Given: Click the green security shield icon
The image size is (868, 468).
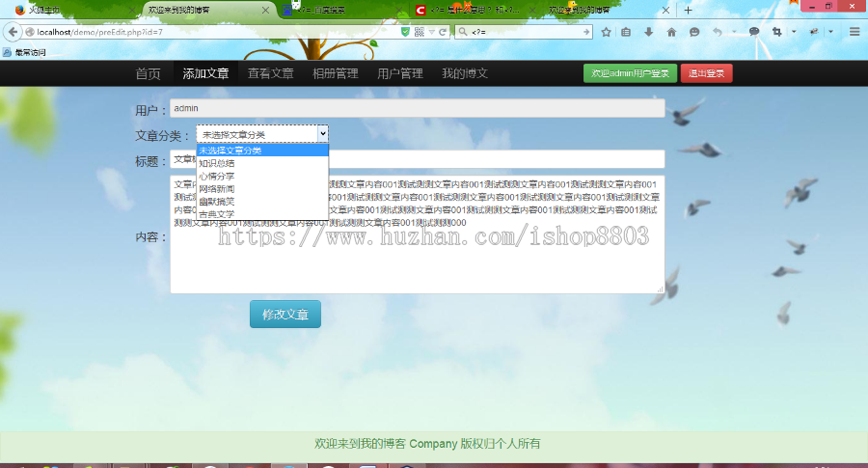Looking at the screenshot, I should 405,32.
